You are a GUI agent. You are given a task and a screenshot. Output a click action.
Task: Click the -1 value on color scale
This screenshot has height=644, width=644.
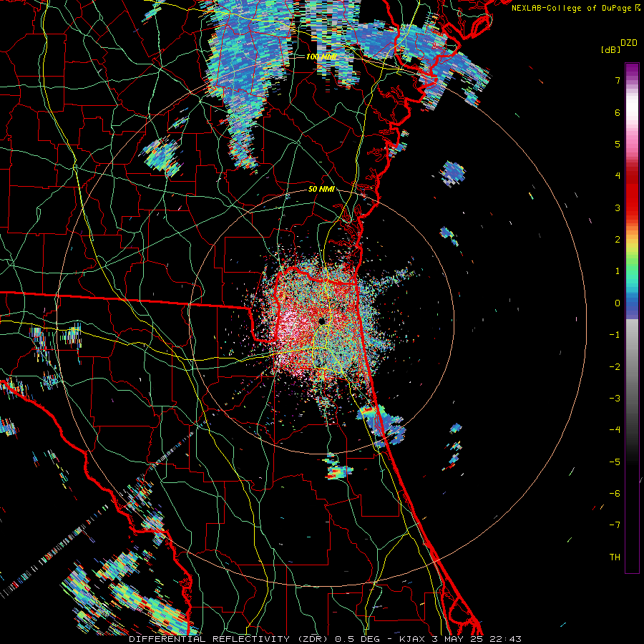pos(615,335)
